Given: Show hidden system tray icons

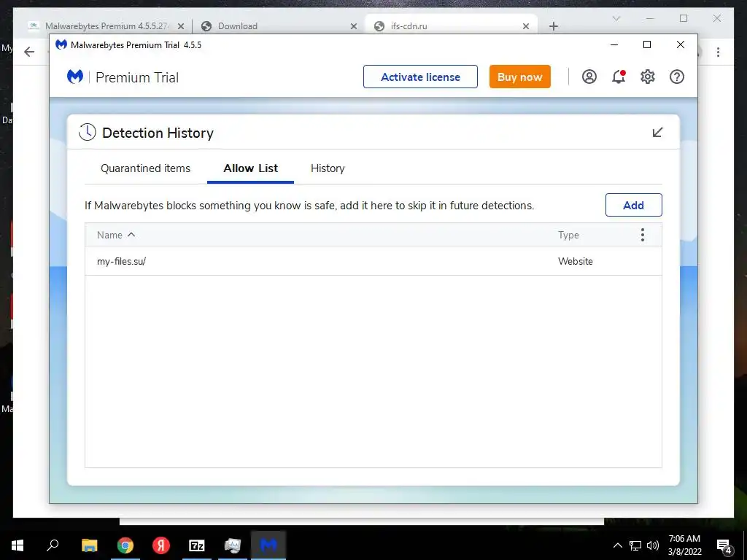Looking at the screenshot, I should pos(617,545).
